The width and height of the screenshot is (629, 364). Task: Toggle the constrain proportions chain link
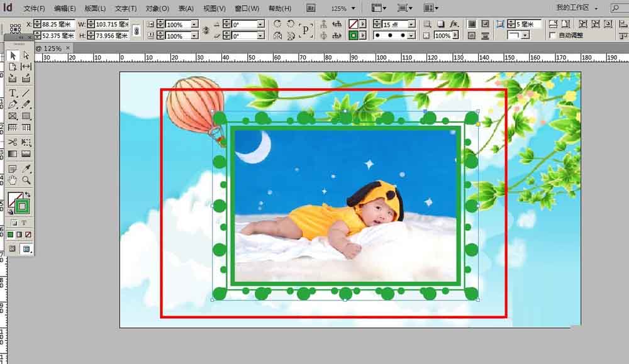coord(136,30)
